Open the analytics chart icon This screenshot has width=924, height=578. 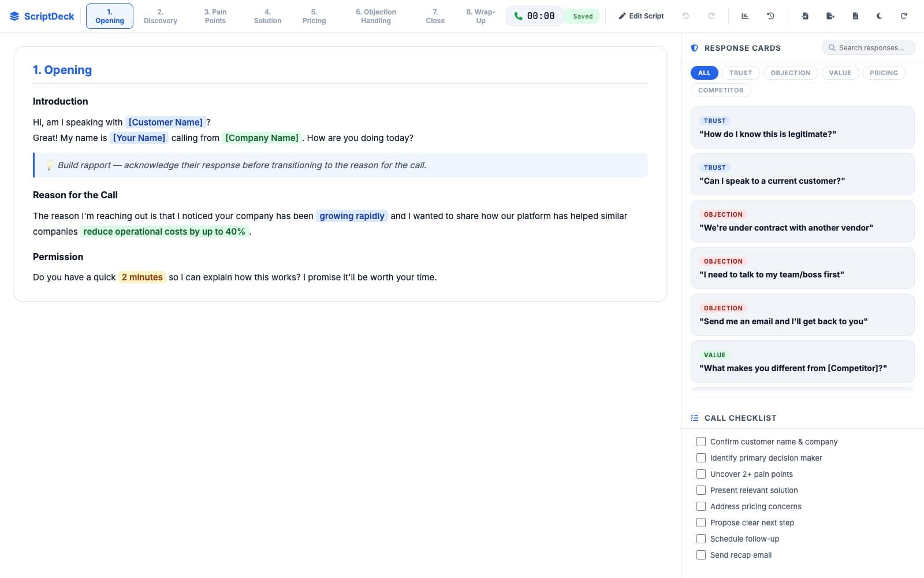click(745, 16)
